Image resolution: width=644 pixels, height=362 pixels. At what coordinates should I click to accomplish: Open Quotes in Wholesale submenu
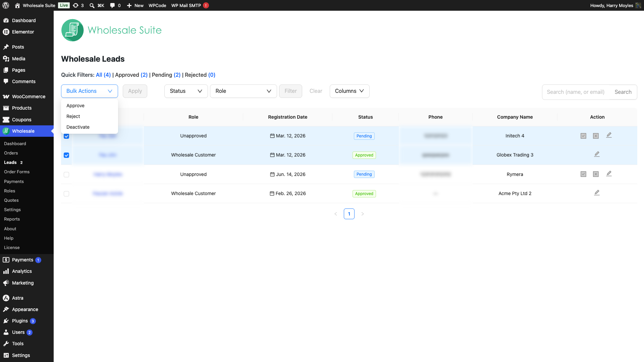click(27, 200)
